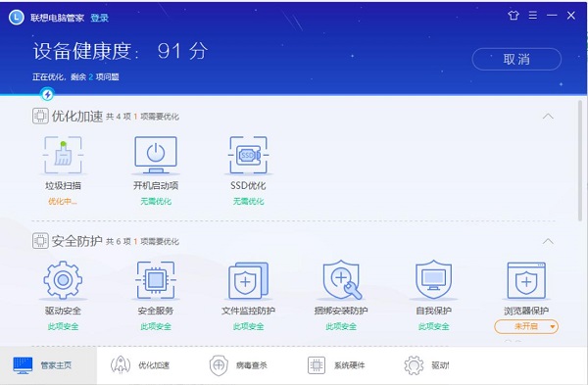Screen dimensions: 588x385
Task: Collapse the 安全防护 section chevron
Action: point(548,241)
